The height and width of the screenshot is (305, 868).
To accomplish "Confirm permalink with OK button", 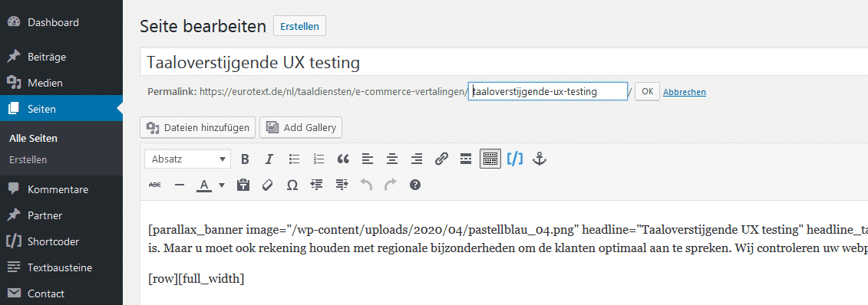I will pyautogui.click(x=647, y=92).
